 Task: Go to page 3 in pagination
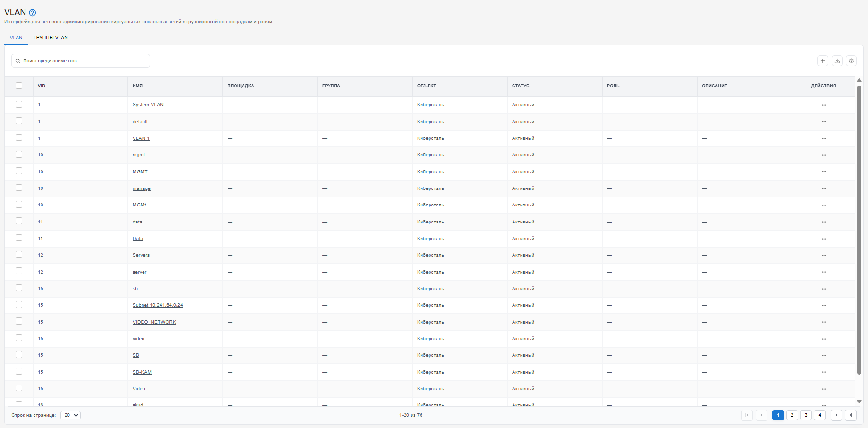point(806,415)
